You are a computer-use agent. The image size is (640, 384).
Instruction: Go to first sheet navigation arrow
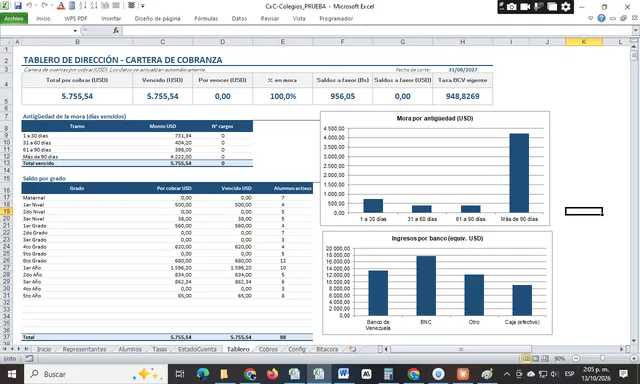point(5,349)
